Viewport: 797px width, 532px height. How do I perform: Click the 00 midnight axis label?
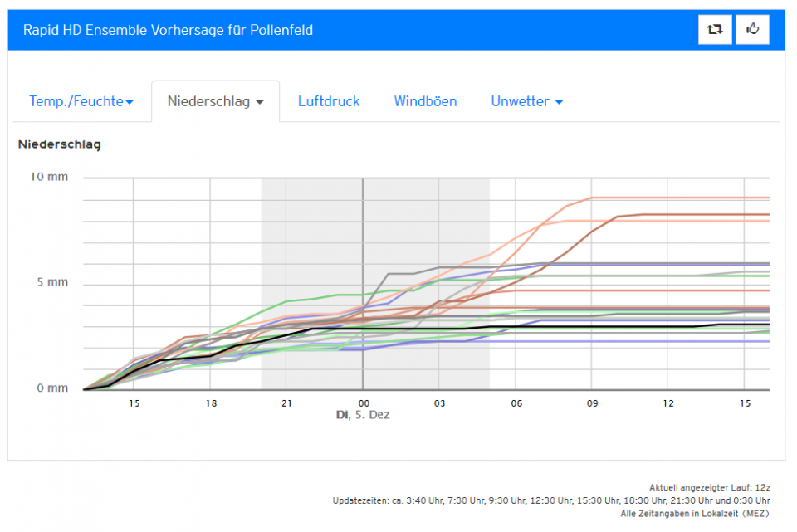(363, 403)
